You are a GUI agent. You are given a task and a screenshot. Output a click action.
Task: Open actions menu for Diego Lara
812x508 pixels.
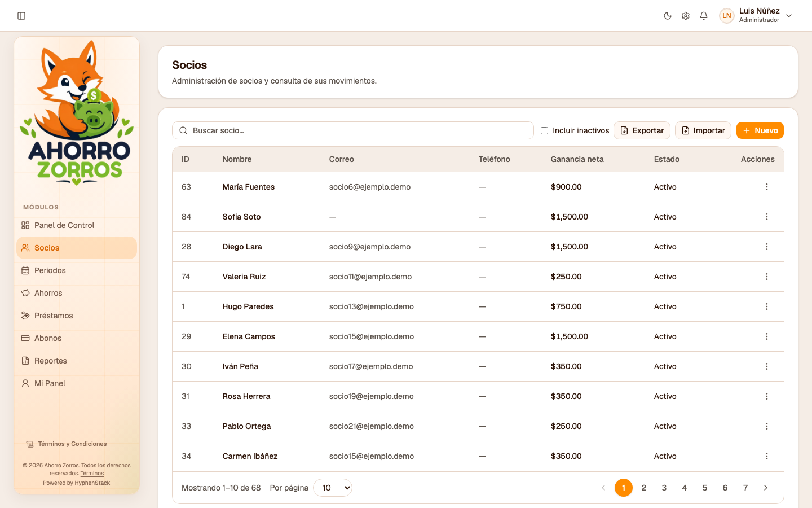point(767,247)
